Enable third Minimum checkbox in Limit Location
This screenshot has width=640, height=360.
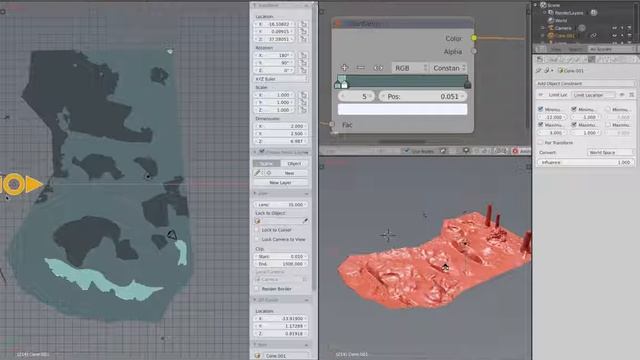click(608, 109)
